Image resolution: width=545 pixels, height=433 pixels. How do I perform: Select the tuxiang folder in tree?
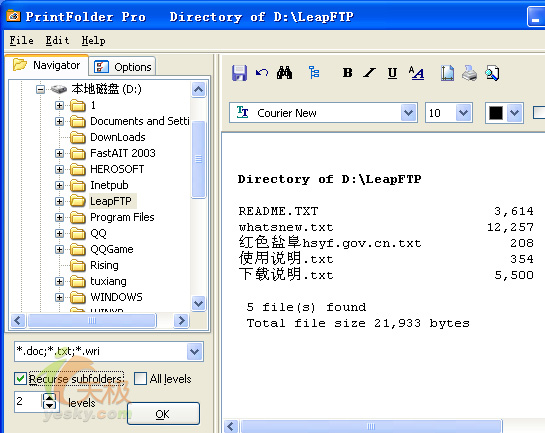click(x=108, y=281)
